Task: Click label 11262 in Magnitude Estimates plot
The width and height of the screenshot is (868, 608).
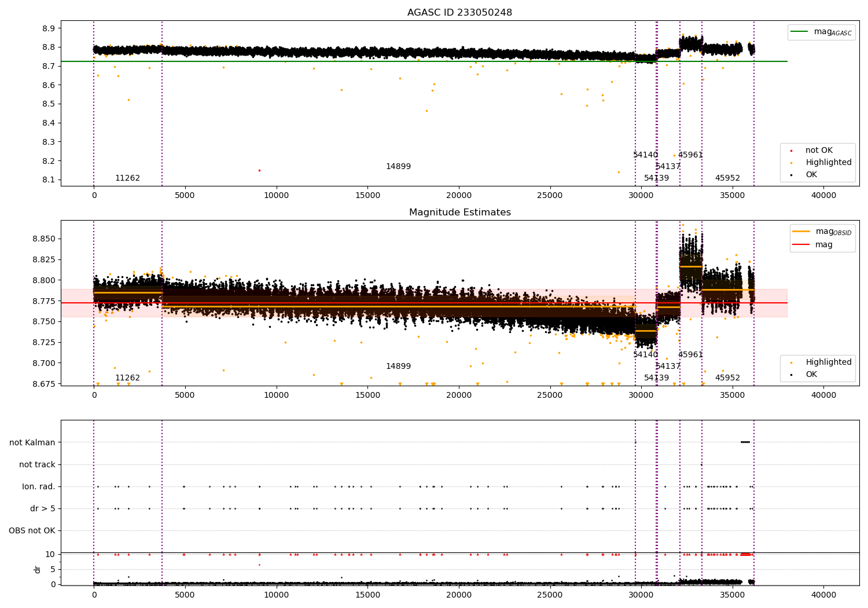Action: pyautogui.click(x=127, y=378)
